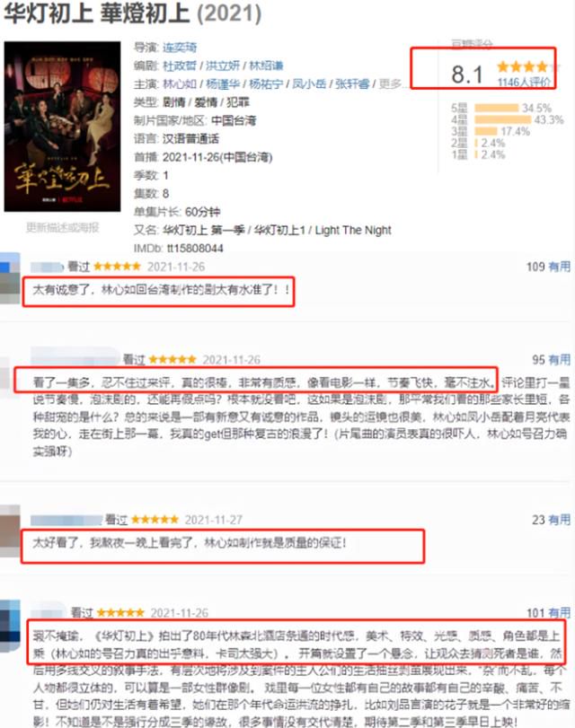Click the 2021-11-27 reviewer's avatar
This screenshot has width=575, height=728.
[10, 531]
